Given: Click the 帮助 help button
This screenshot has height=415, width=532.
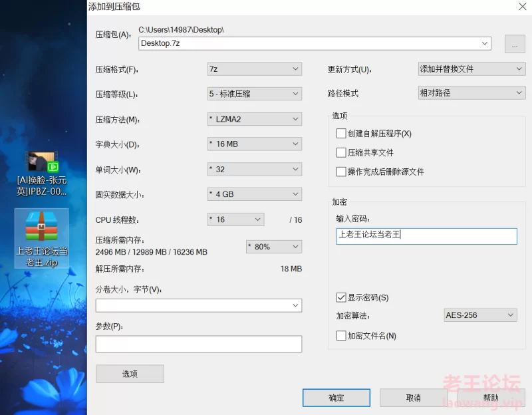Looking at the screenshot, I should [x=491, y=398].
